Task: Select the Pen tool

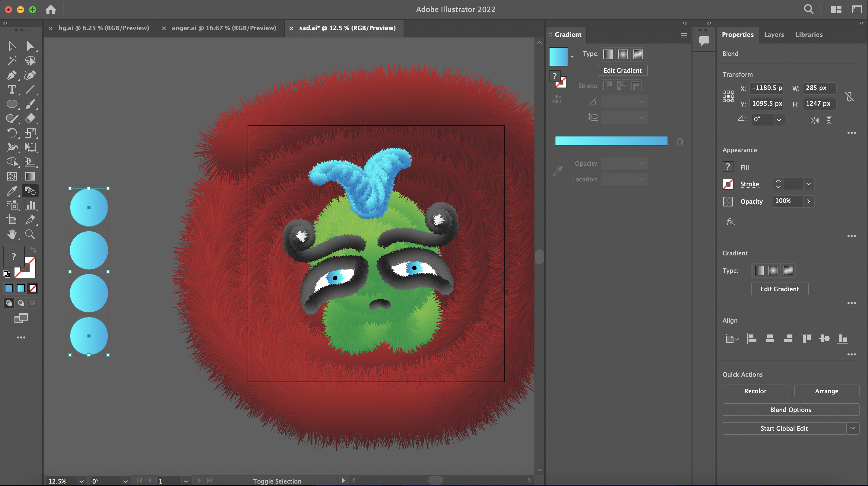Action: [x=12, y=75]
